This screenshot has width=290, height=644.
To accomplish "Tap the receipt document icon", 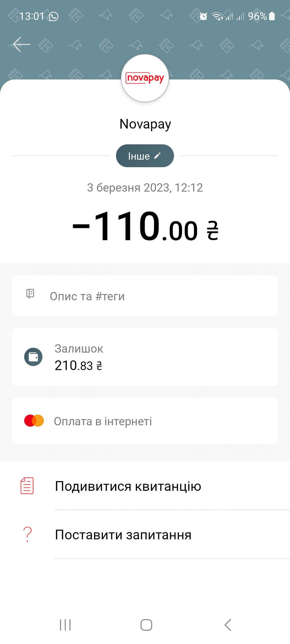I will coord(27,486).
